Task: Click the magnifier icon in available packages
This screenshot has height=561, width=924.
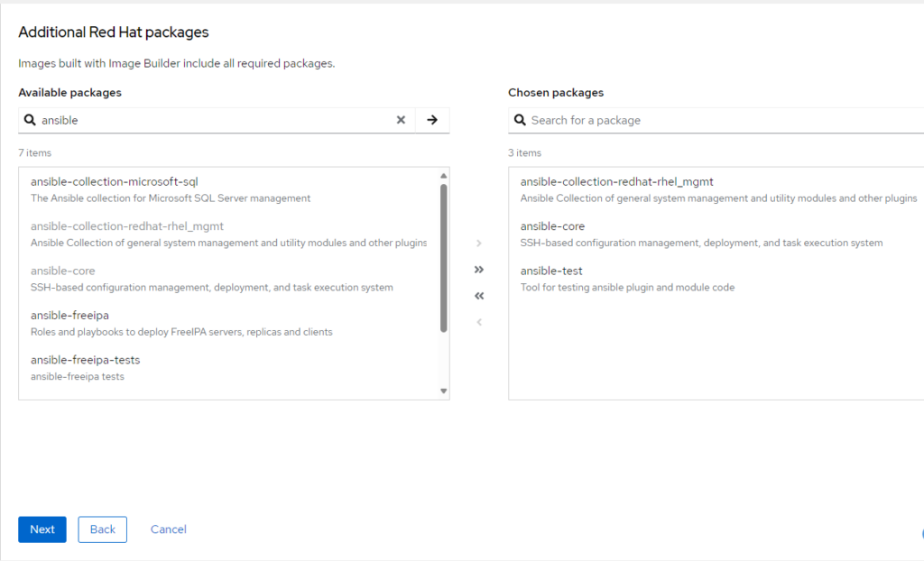Action: [30, 120]
